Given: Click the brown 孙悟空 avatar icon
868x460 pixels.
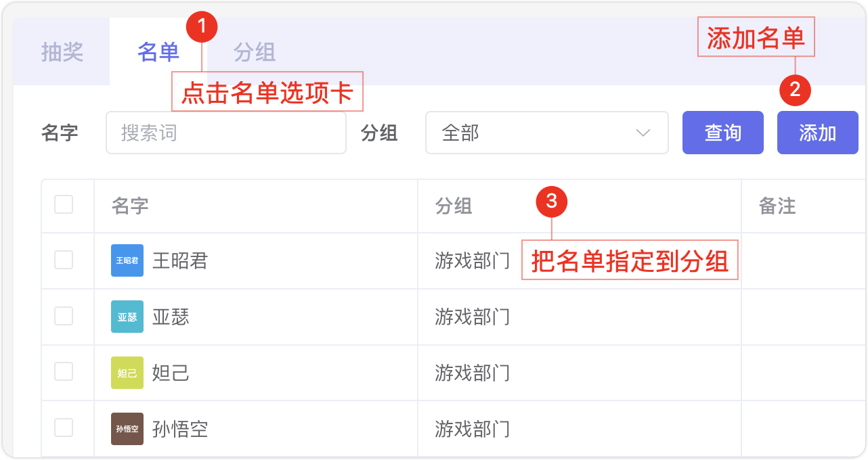Looking at the screenshot, I should coord(127,429).
